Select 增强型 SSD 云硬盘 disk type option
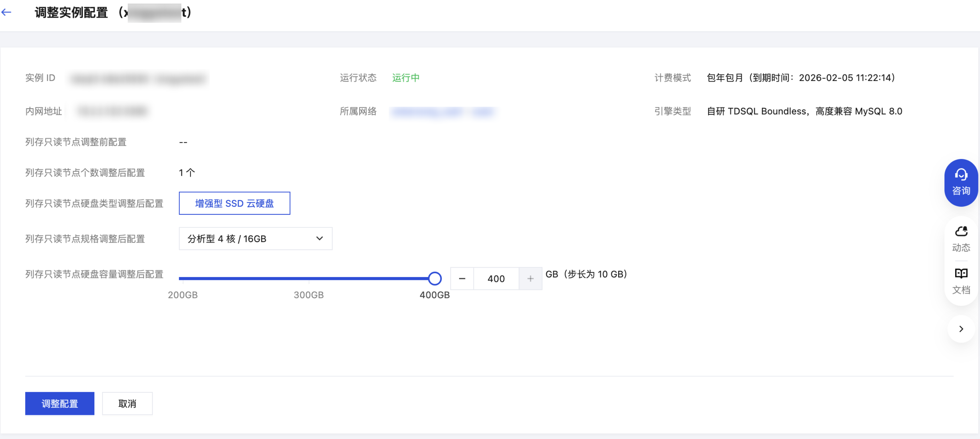This screenshot has height=439, width=980. 234,203
